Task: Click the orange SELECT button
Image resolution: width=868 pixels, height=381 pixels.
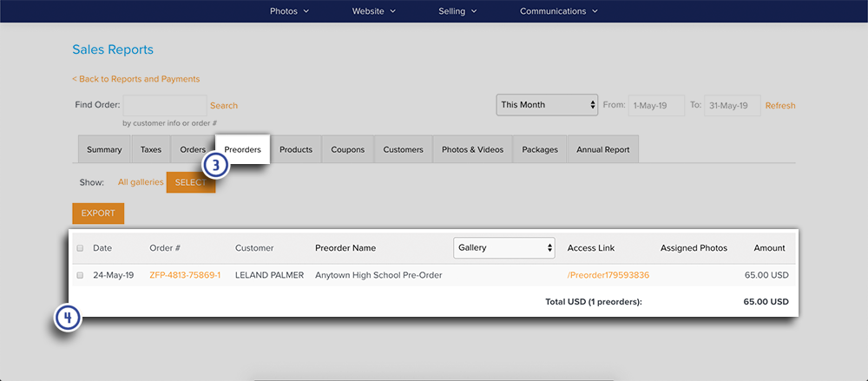Action: (x=190, y=182)
